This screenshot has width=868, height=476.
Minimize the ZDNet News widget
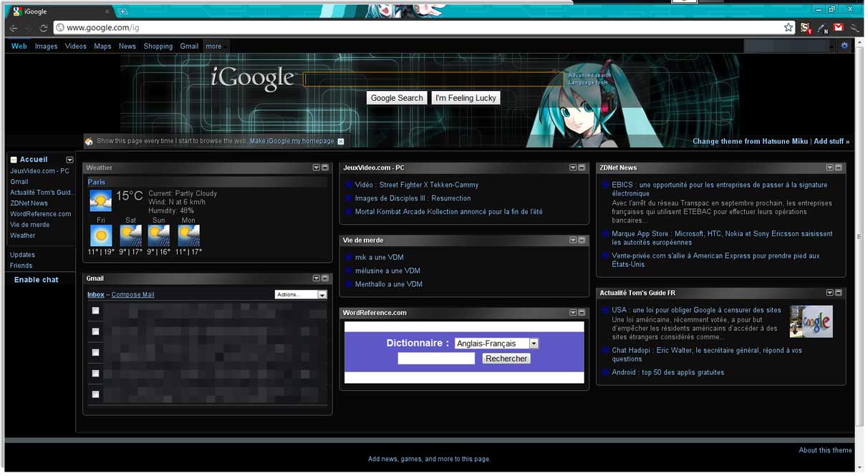point(839,167)
